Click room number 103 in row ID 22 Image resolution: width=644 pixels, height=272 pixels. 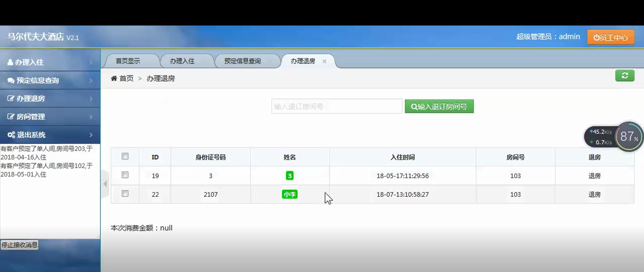coord(515,194)
